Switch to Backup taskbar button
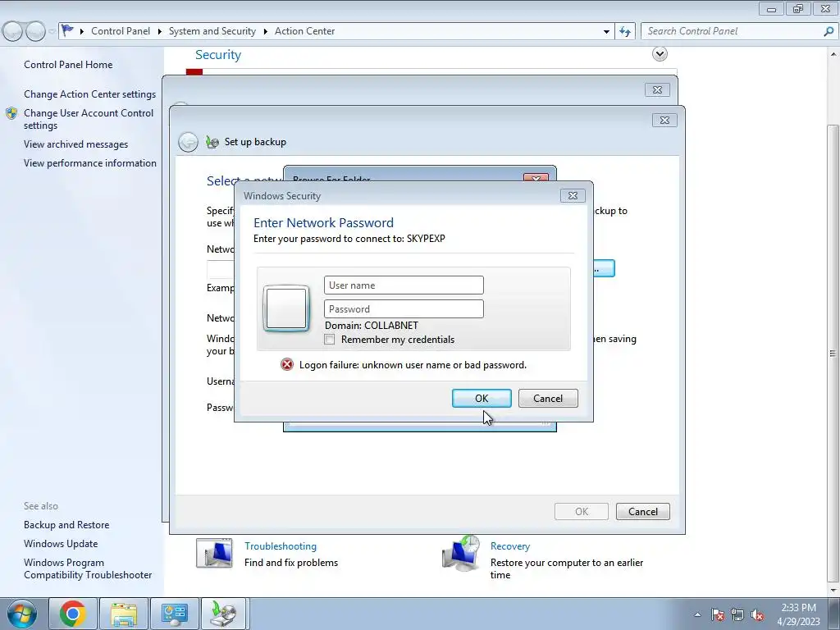Viewport: 840px width, 630px height. 223,614
